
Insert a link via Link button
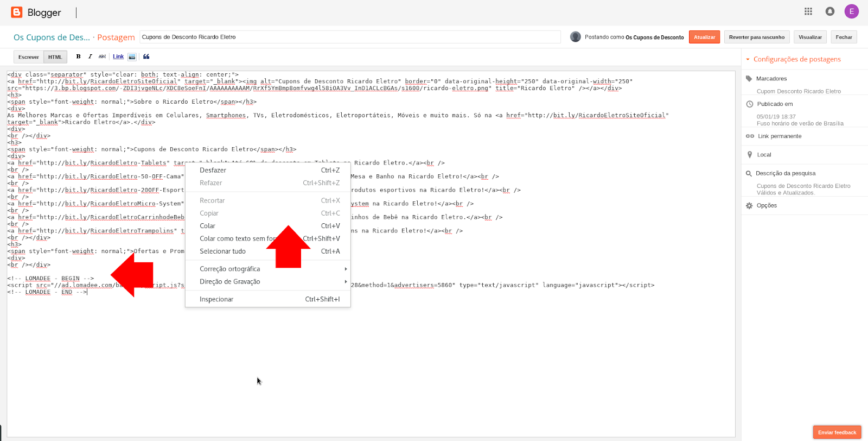tap(118, 56)
